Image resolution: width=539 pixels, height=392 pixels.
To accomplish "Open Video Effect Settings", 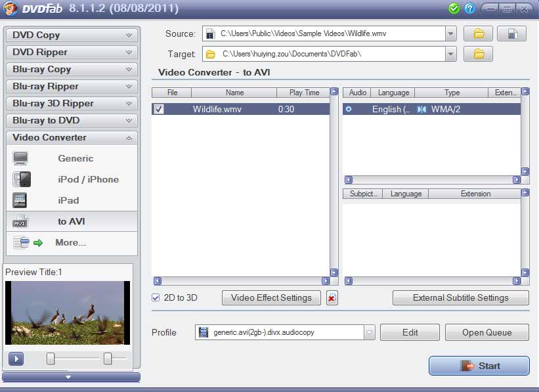I will 270,297.
